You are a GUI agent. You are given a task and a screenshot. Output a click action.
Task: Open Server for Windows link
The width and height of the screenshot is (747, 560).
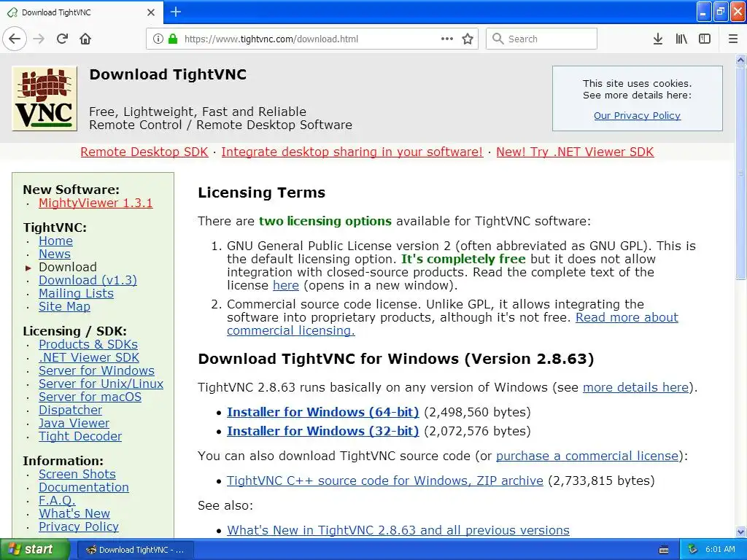pos(97,370)
